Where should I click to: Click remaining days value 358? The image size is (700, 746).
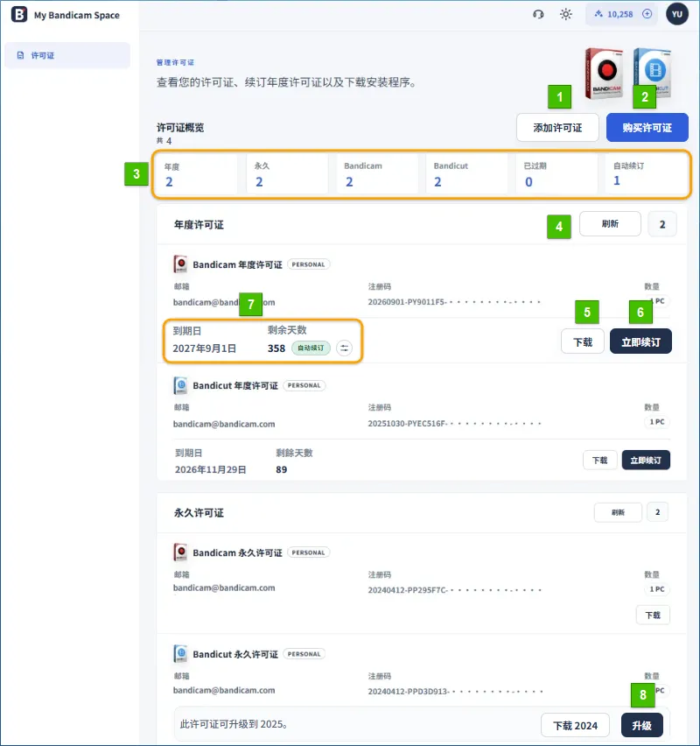point(276,348)
